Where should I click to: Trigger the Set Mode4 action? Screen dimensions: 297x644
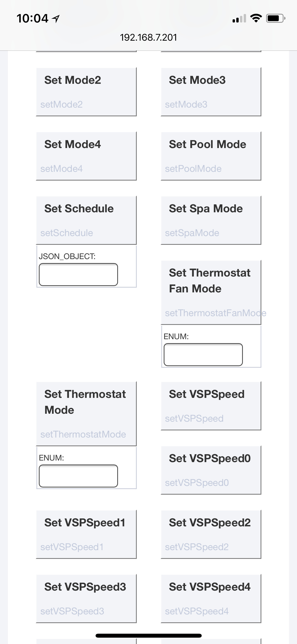pyautogui.click(x=86, y=156)
